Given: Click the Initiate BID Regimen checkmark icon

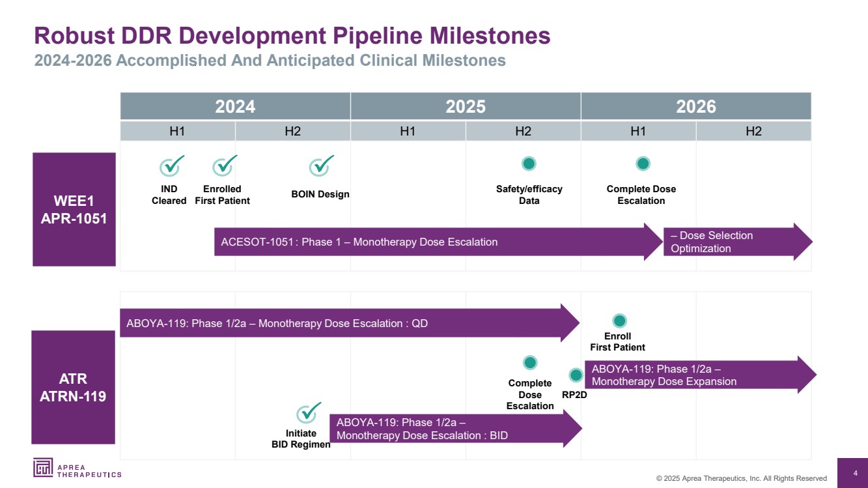Looking at the screenshot, I should click(x=307, y=413).
